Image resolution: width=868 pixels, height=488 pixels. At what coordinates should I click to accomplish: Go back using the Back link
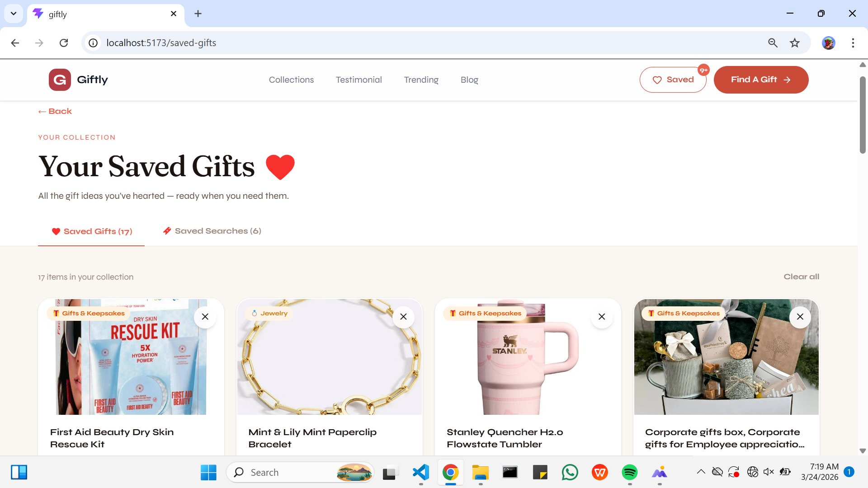pyautogui.click(x=55, y=111)
